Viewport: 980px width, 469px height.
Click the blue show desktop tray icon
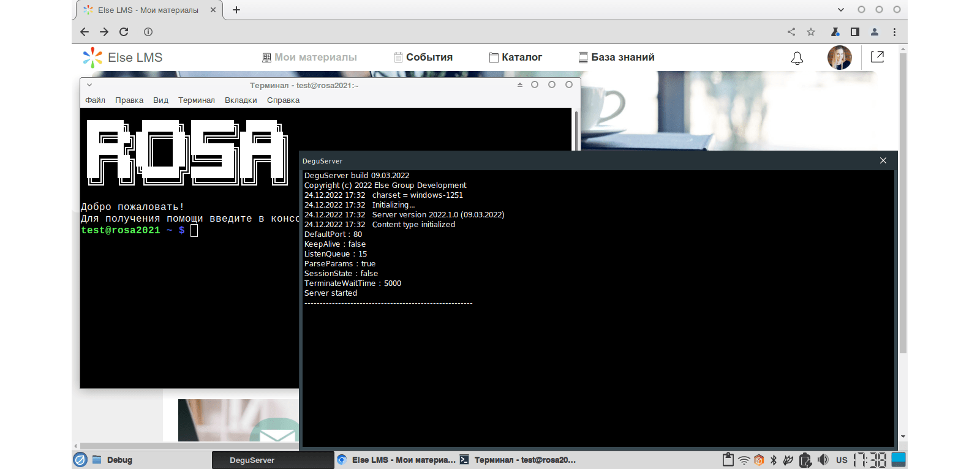tap(899, 460)
